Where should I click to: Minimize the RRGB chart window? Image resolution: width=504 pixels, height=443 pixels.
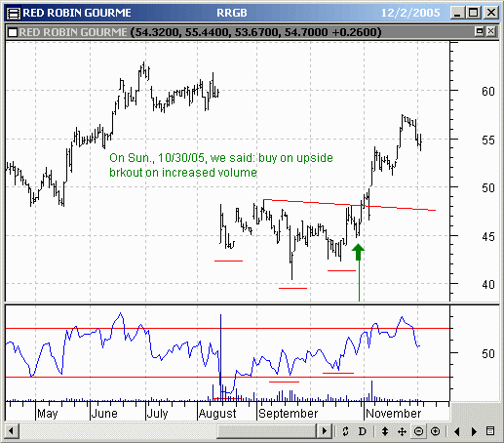(457, 13)
